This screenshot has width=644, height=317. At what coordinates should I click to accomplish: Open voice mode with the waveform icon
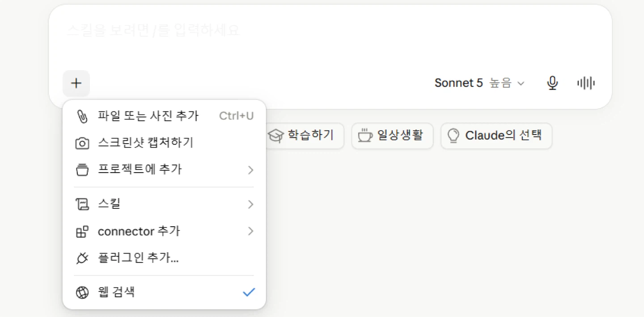[x=586, y=83]
